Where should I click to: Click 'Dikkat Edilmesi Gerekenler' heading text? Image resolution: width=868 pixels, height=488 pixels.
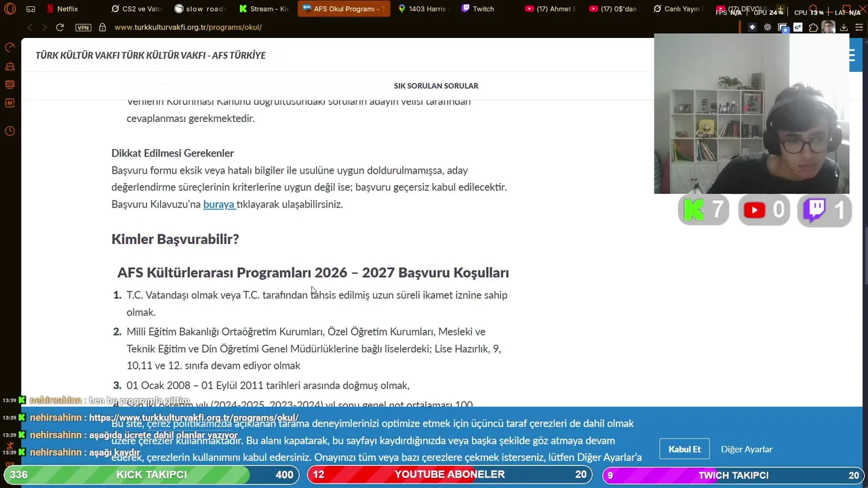click(172, 153)
